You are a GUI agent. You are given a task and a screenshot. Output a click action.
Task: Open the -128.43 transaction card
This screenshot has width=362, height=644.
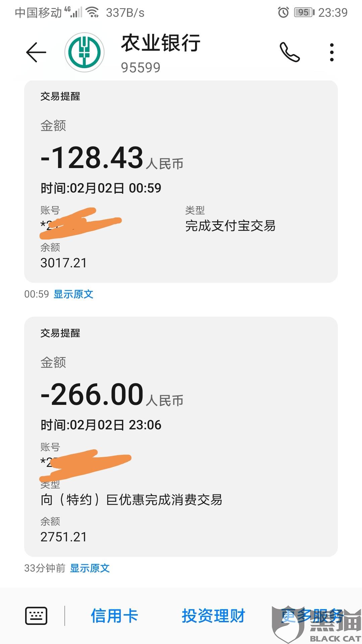(181, 181)
